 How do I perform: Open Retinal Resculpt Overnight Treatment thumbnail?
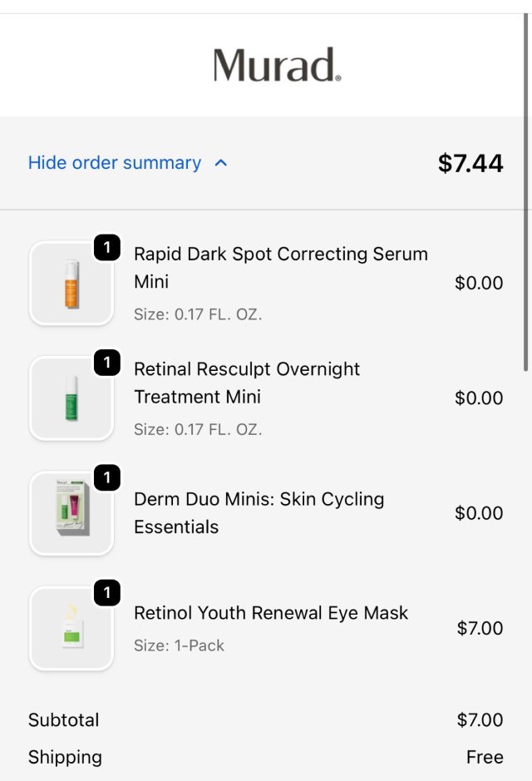coord(71,398)
